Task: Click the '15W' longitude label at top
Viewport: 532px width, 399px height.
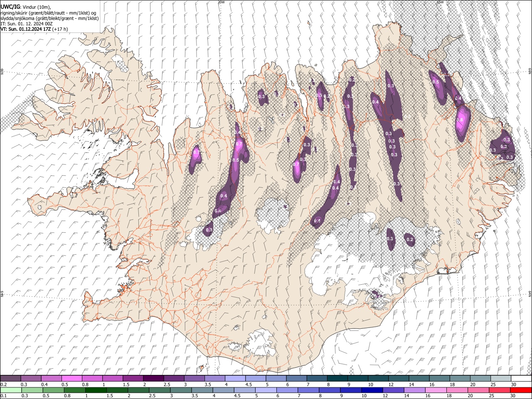Action: point(440,2)
